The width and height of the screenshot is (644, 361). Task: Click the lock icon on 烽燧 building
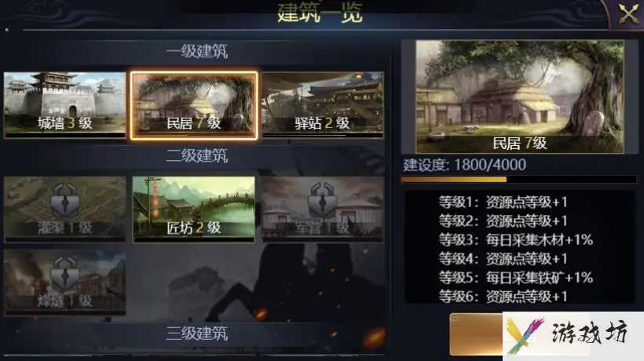[x=65, y=274]
